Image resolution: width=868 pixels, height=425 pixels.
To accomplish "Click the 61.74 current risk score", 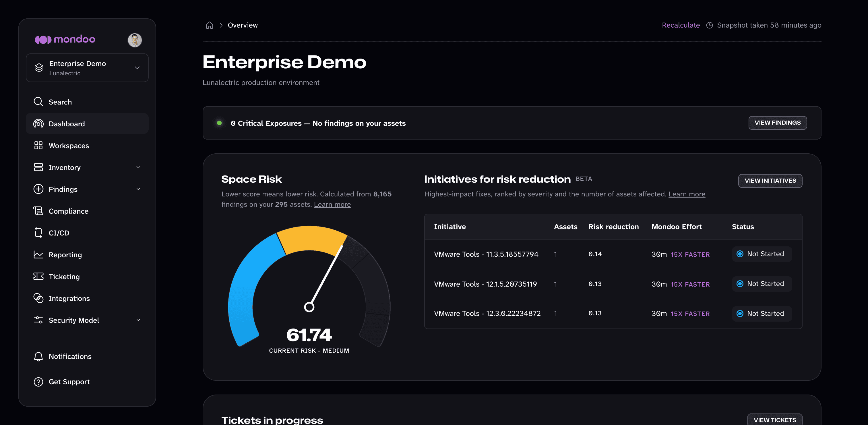I will coord(309,335).
